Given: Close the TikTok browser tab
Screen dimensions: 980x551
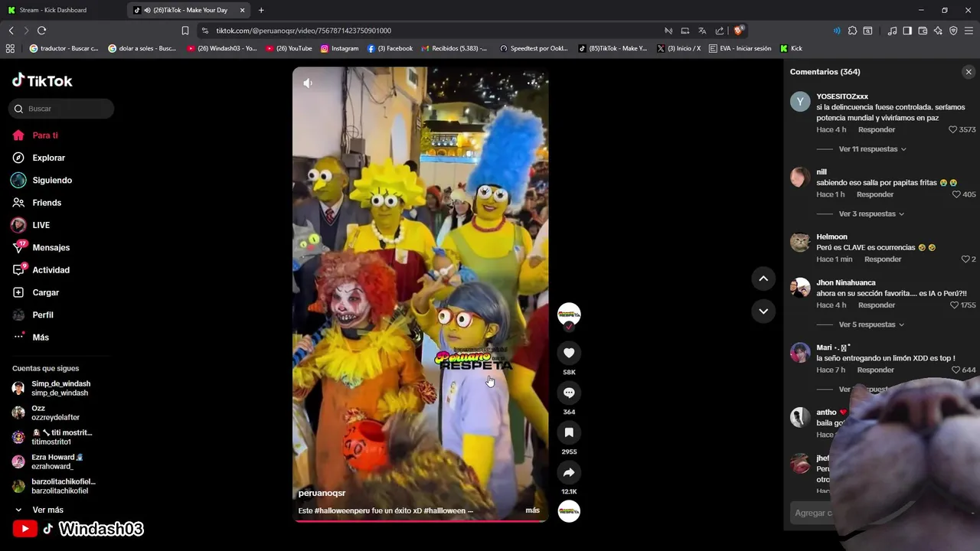Looking at the screenshot, I should click(243, 10).
